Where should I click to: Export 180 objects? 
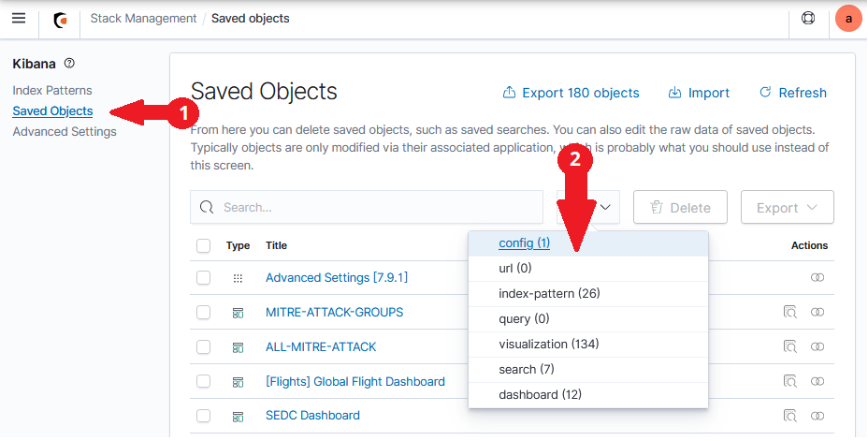pos(571,93)
